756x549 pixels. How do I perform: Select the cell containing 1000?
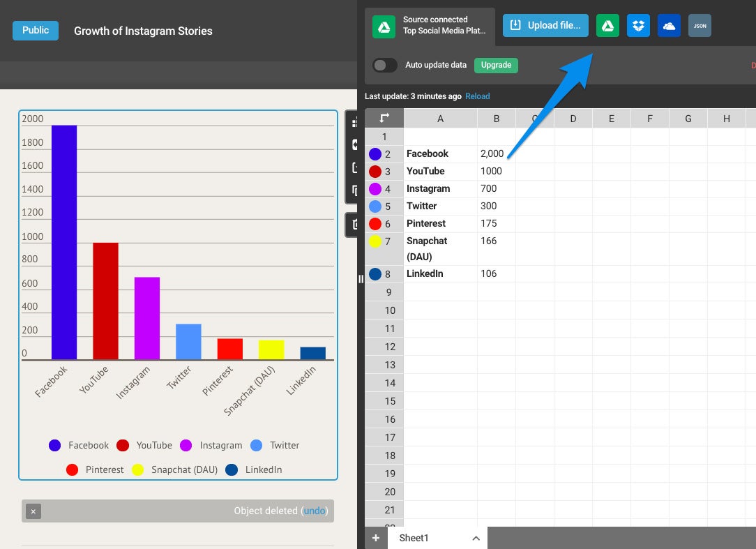point(496,172)
